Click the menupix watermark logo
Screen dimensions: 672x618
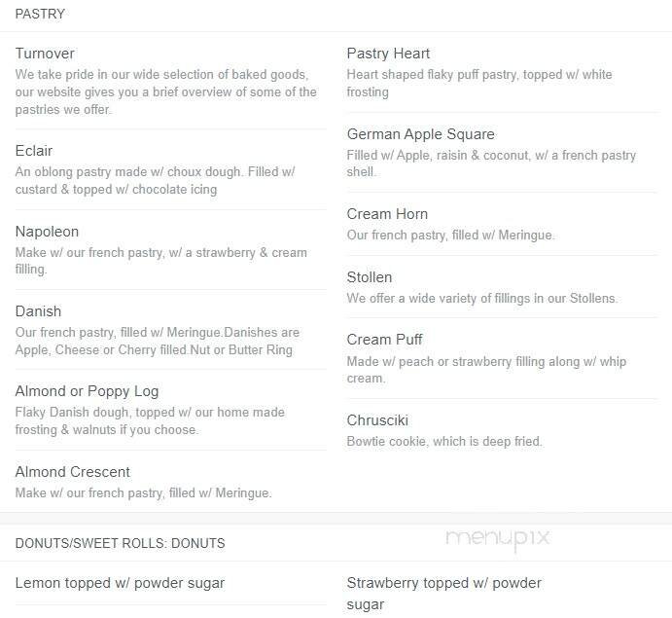[497, 540]
